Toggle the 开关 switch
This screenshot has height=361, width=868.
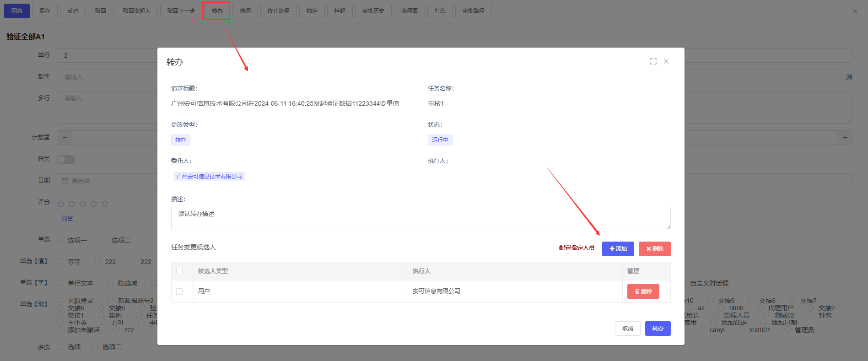pos(65,159)
